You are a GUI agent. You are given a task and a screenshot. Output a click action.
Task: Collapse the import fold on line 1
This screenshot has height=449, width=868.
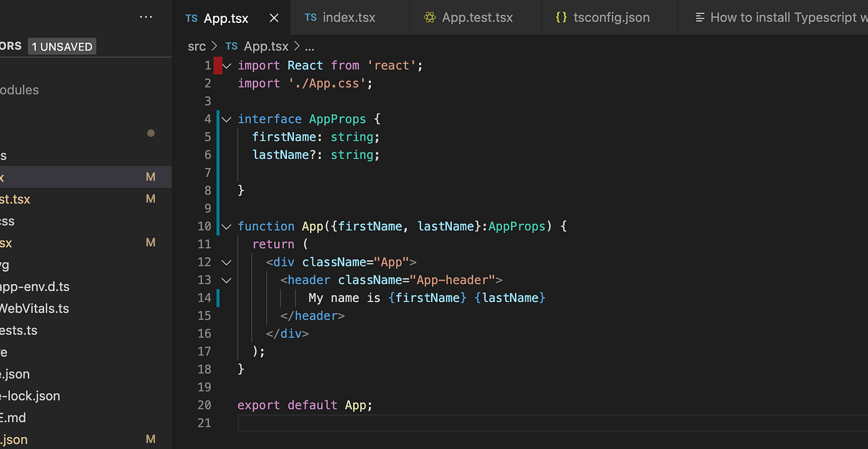226,65
